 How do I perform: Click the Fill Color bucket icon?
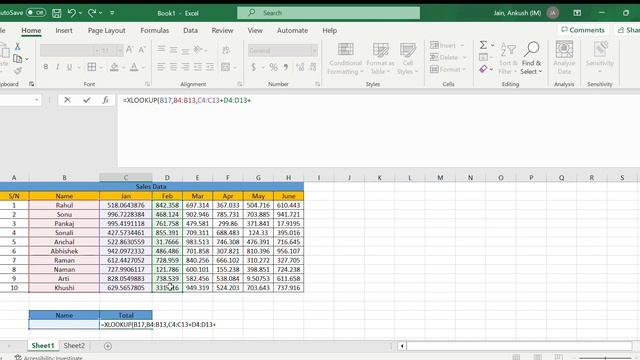[x=114, y=67]
